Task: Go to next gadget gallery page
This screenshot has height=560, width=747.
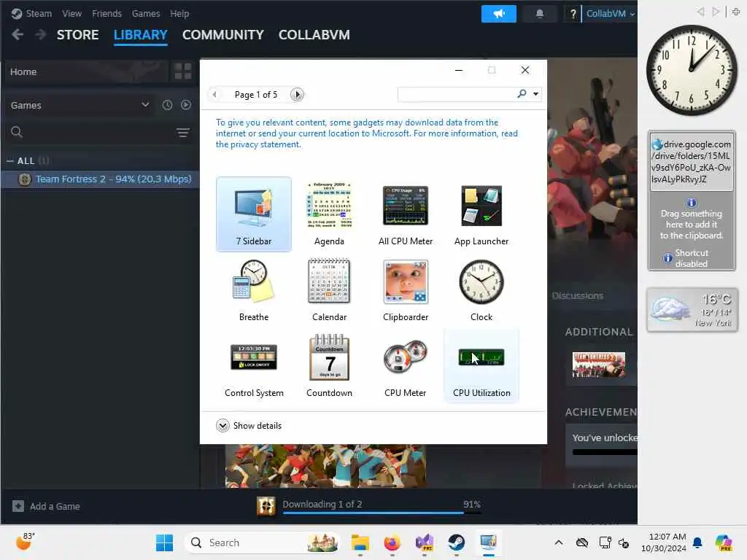Action: 298,94
